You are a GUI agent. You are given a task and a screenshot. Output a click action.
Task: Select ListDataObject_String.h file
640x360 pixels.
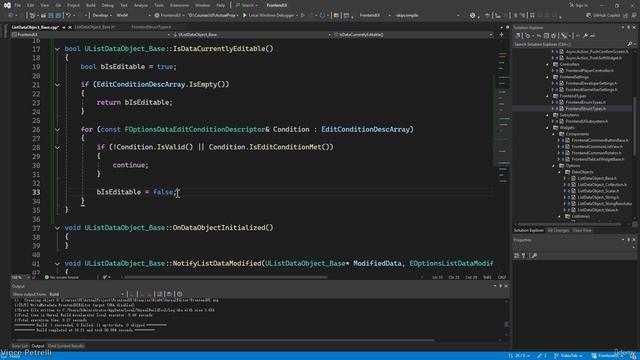pos(598,197)
